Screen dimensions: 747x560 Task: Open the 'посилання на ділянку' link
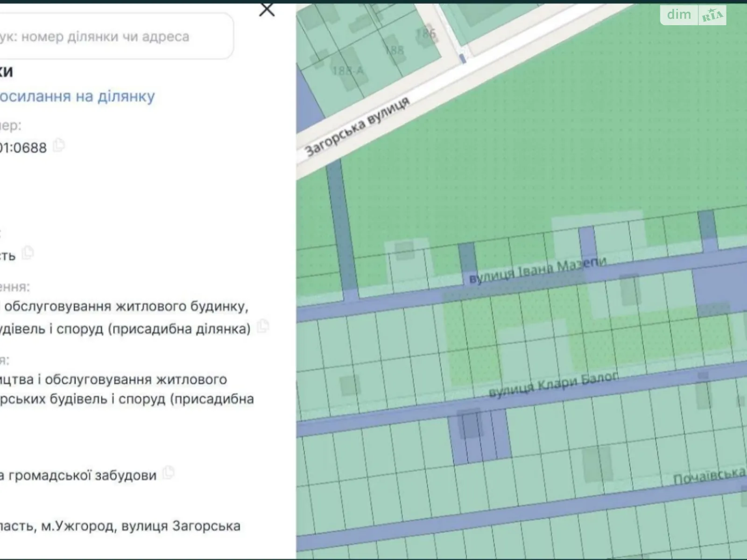(77, 96)
